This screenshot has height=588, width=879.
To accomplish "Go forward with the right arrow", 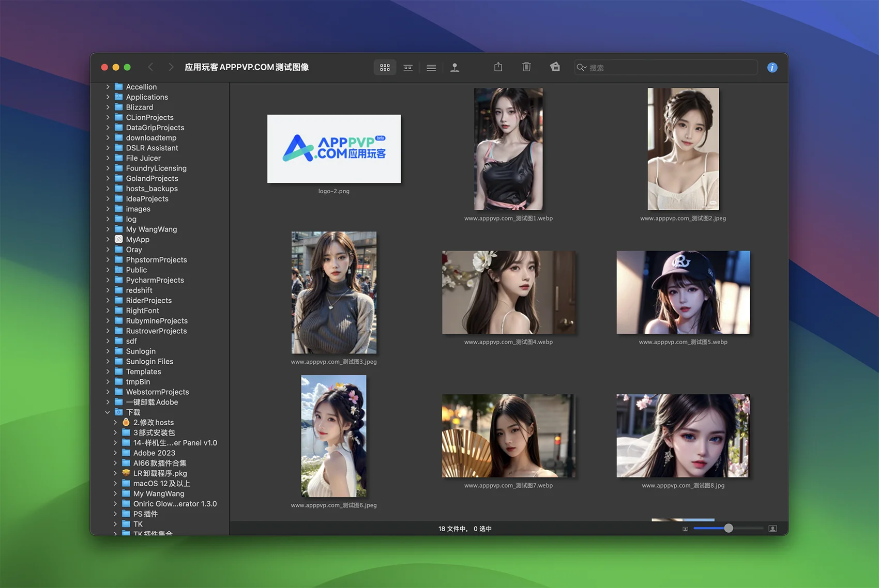I will click(171, 67).
